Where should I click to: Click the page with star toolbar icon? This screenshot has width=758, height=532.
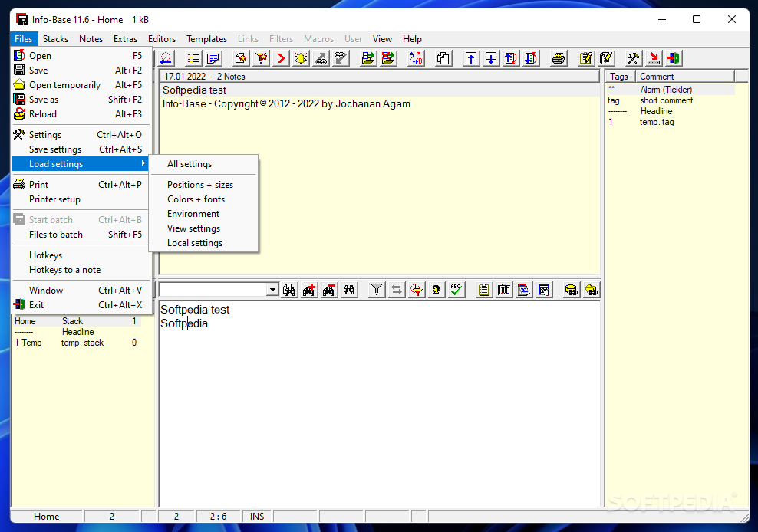241,58
